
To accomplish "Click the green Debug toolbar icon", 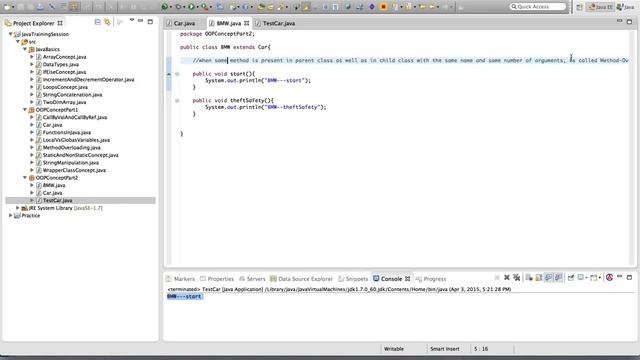I will [x=165, y=7].
